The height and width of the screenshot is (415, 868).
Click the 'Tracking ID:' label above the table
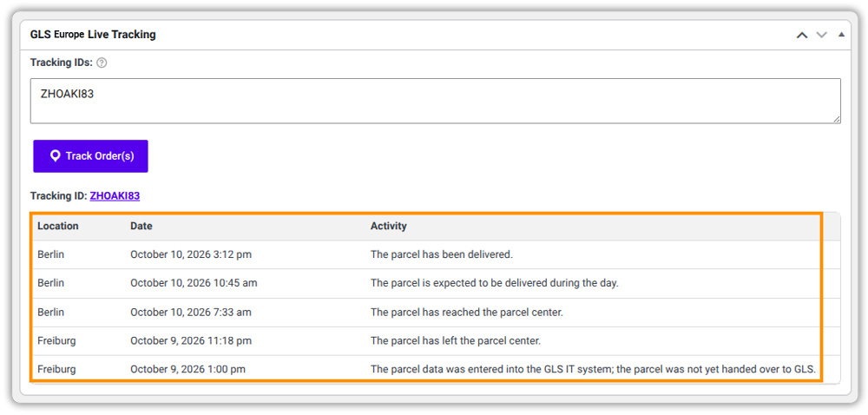pos(59,196)
